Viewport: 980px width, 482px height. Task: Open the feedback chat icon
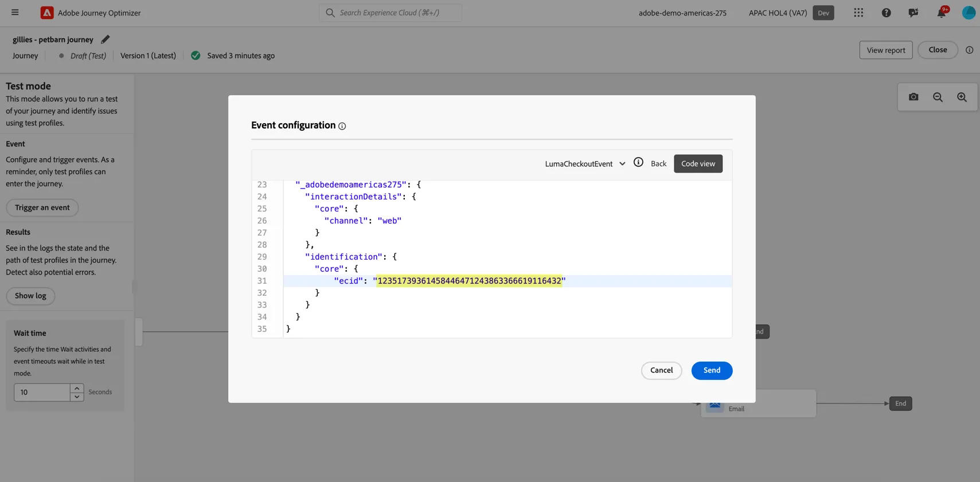pyautogui.click(x=913, y=13)
